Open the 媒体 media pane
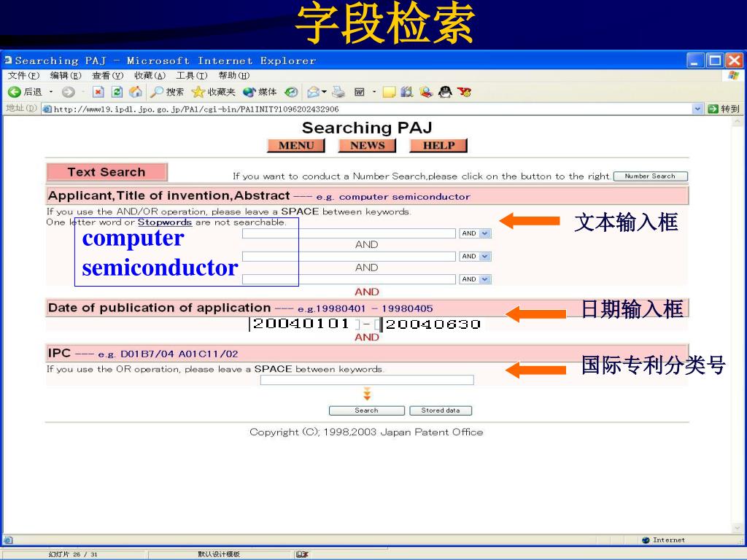747x560 pixels. [260, 92]
